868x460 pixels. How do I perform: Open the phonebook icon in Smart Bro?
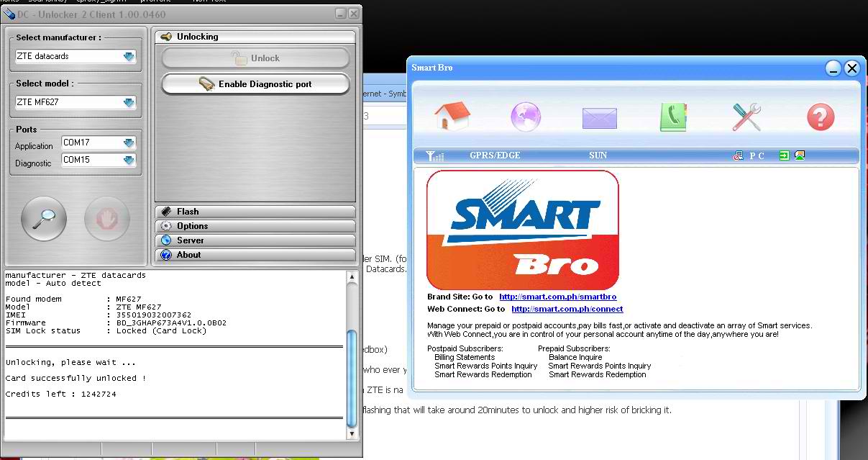pyautogui.click(x=674, y=117)
